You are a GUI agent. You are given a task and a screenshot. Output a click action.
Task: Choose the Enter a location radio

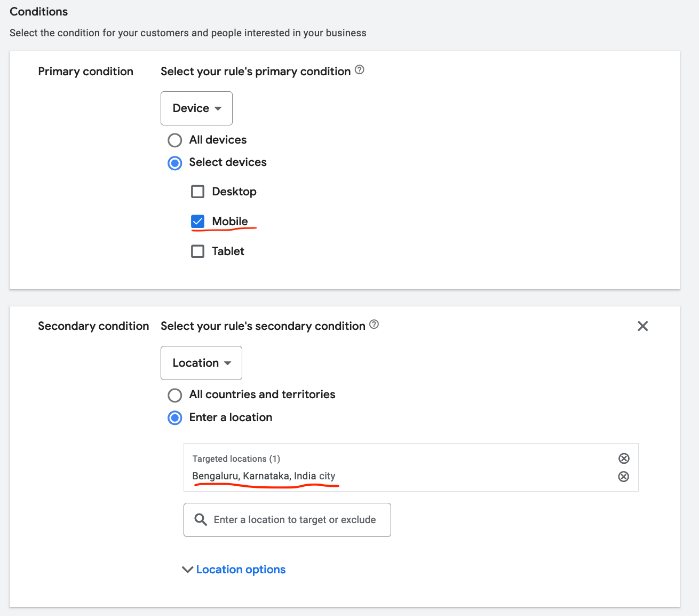click(x=175, y=418)
